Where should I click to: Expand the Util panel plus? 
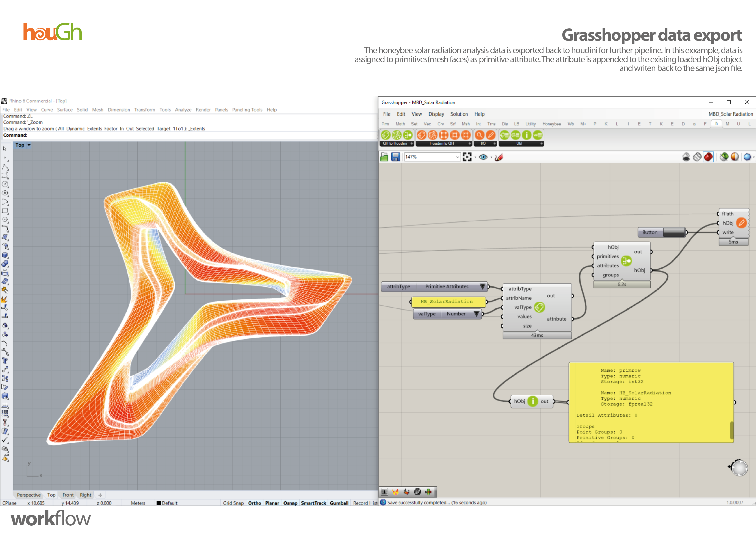pyautogui.click(x=541, y=143)
